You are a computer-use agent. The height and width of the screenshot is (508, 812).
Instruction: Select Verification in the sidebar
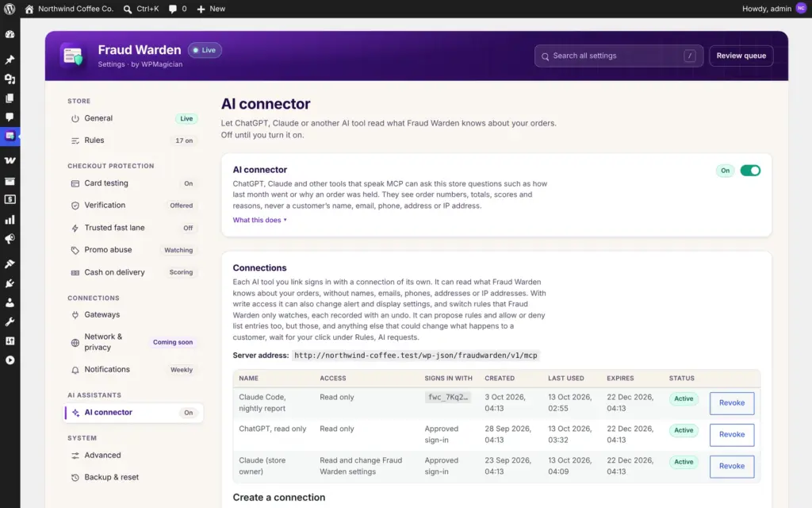(133, 206)
